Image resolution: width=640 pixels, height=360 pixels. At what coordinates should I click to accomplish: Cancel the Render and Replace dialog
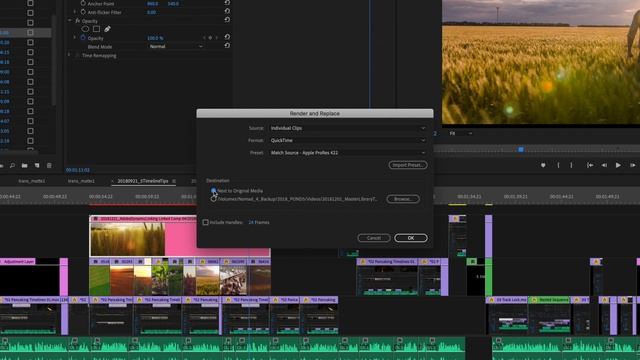click(374, 238)
